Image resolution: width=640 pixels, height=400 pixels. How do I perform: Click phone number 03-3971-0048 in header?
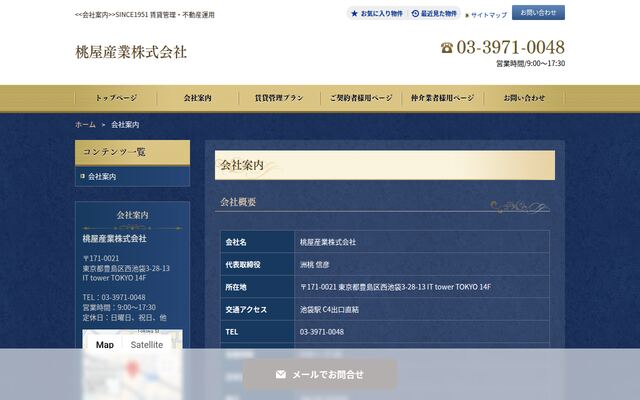tap(511, 47)
